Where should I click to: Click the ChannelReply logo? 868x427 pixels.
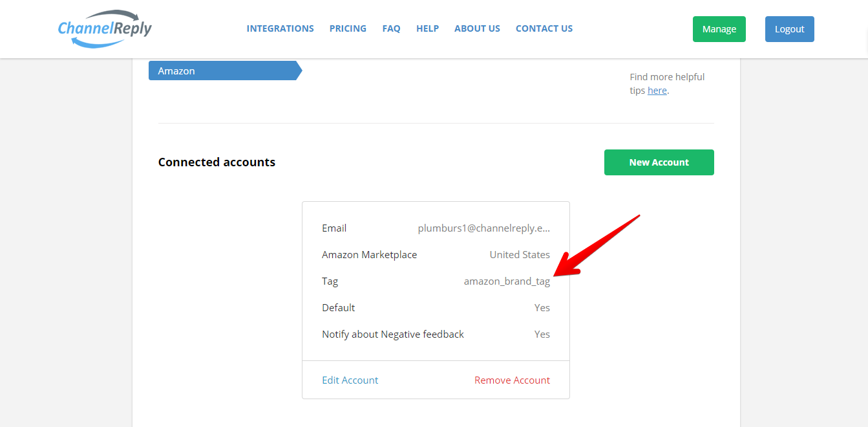[105, 29]
